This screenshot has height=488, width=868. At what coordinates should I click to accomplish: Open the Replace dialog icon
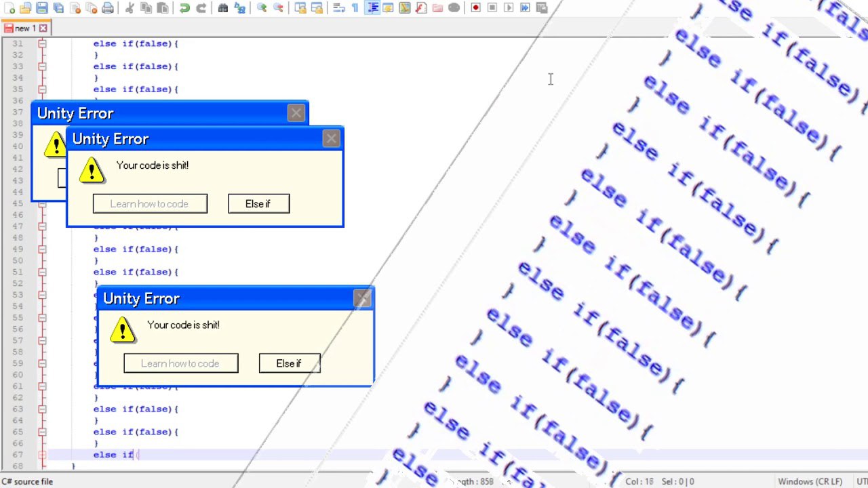(x=239, y=8)
